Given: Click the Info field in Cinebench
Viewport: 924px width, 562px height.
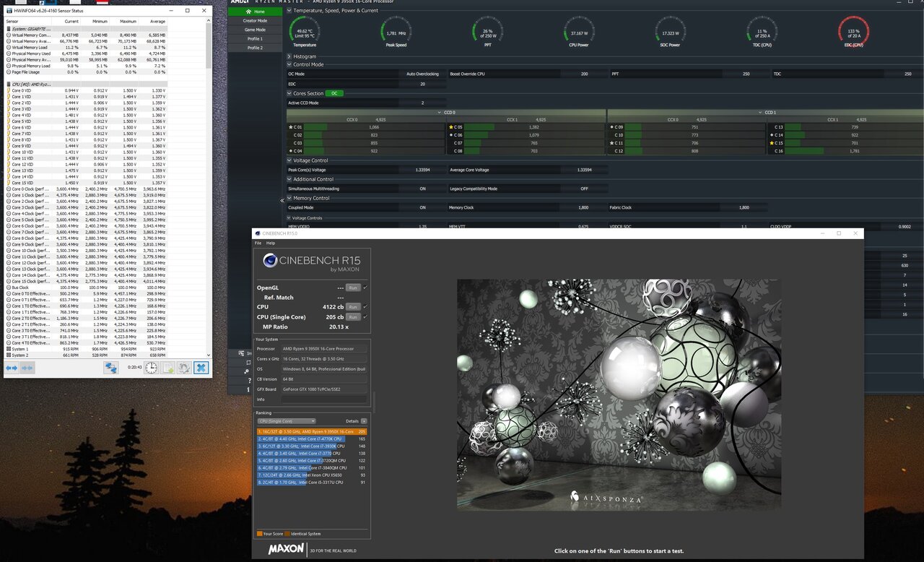Looking at the screenshot, I should [324, 399].
